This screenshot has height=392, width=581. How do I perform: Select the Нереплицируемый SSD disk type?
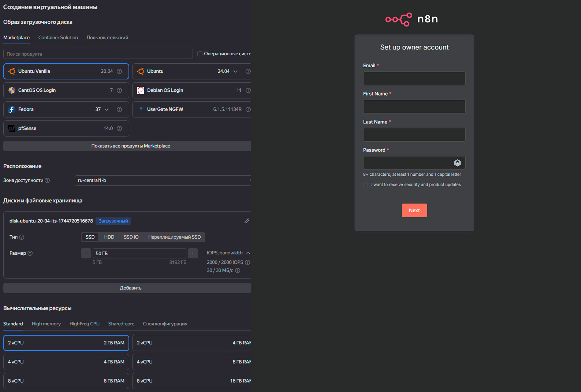(x=174, y=237)
